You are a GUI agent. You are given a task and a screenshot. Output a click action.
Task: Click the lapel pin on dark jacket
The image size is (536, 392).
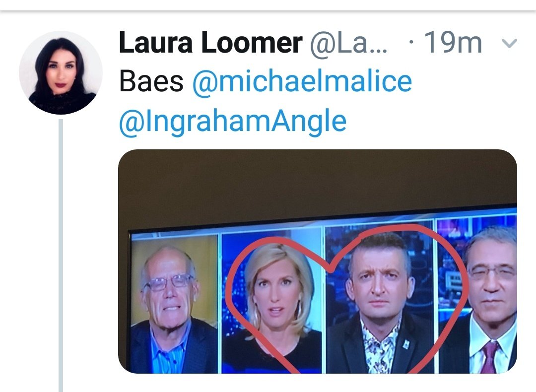(406, 344)
